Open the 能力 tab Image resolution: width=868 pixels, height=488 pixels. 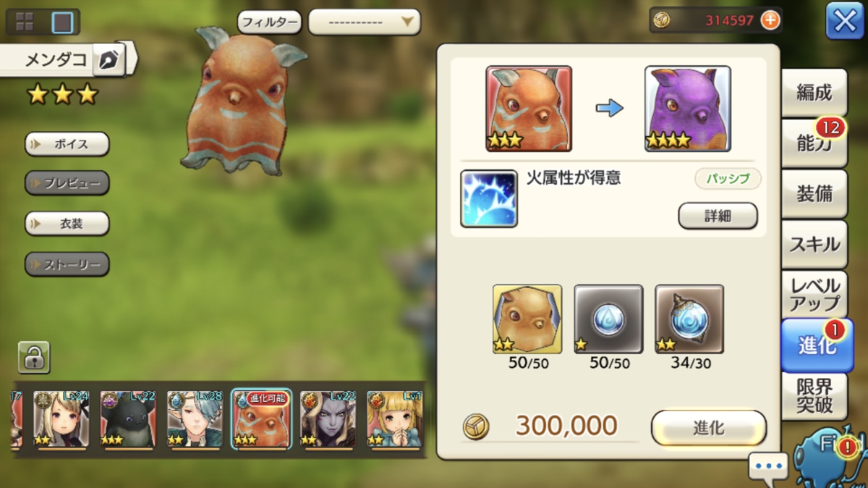click(x=814, y=143)
